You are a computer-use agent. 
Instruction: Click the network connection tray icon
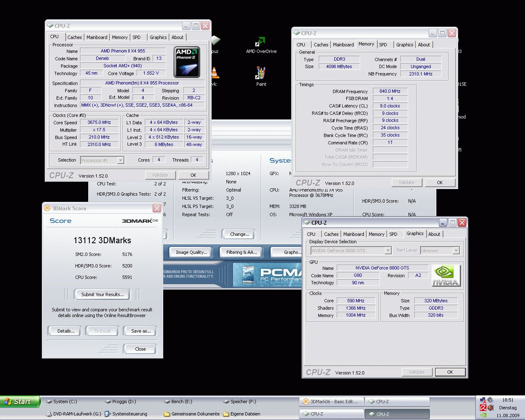[x=483, y=400]
